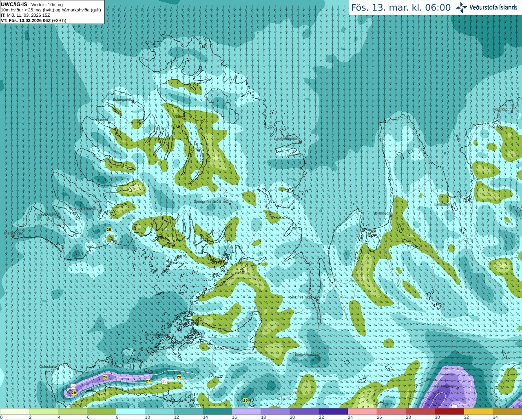Pick the 4–6 m/s green legend swatch
Screen dimensions: 522x420
[x=73, y=411]
